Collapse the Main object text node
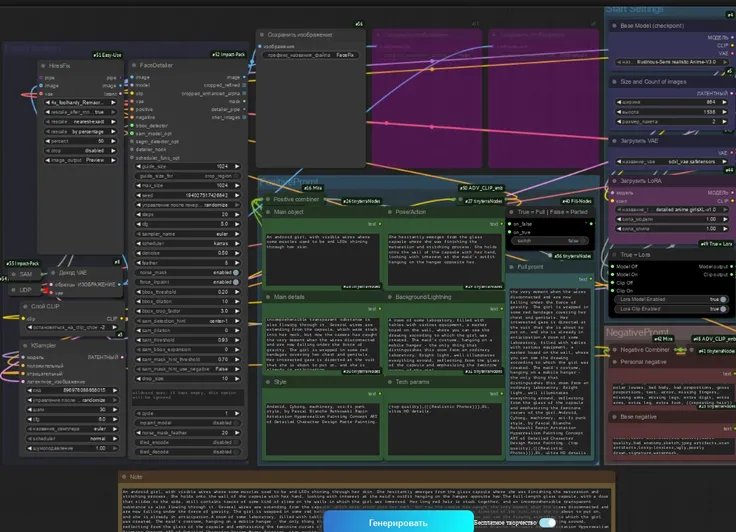Screen dimensions: 736x532 click(268, 212)
